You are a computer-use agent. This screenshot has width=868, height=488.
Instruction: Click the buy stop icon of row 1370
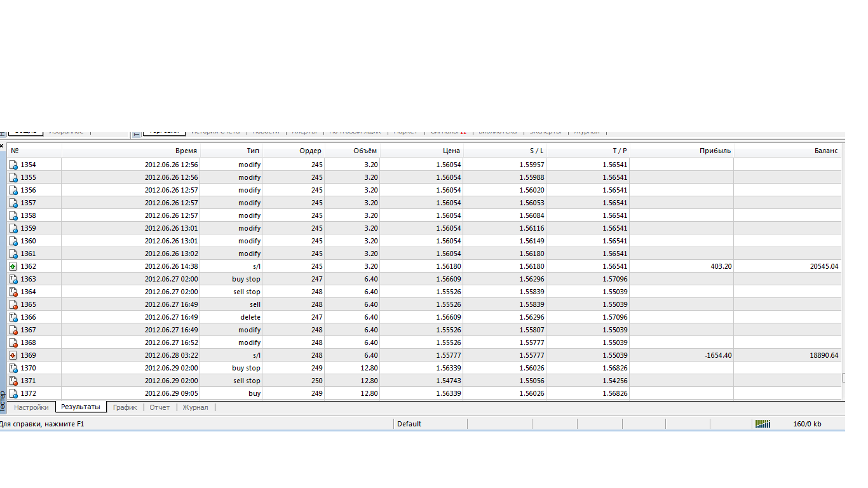click(x=13, y=368)
